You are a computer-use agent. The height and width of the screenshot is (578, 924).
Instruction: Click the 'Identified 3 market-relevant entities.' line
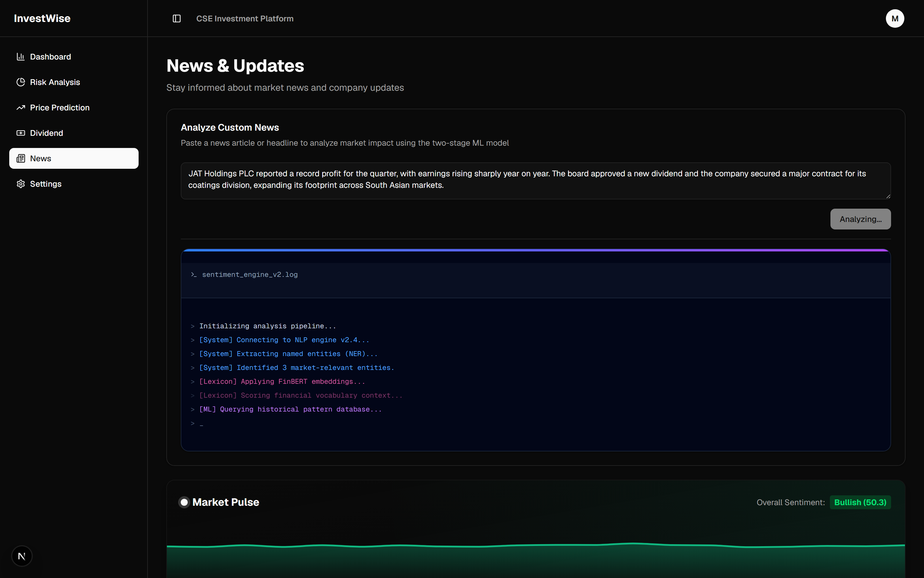[x=296, y=367]
